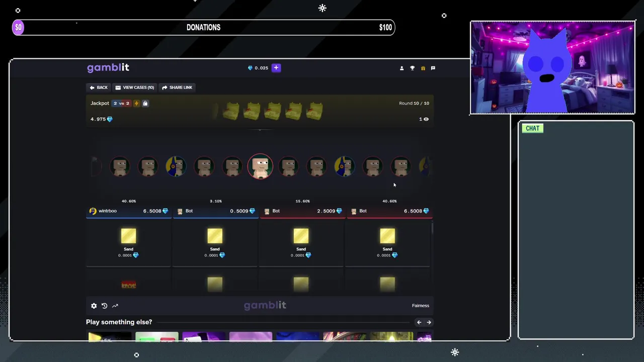Click the 3.10% chance label

click(216, 201)
